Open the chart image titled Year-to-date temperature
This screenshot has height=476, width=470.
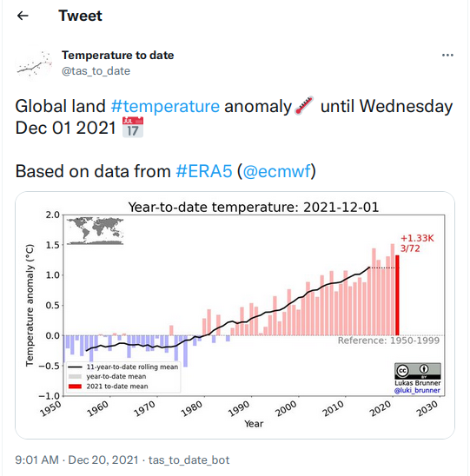coord(235,315)
